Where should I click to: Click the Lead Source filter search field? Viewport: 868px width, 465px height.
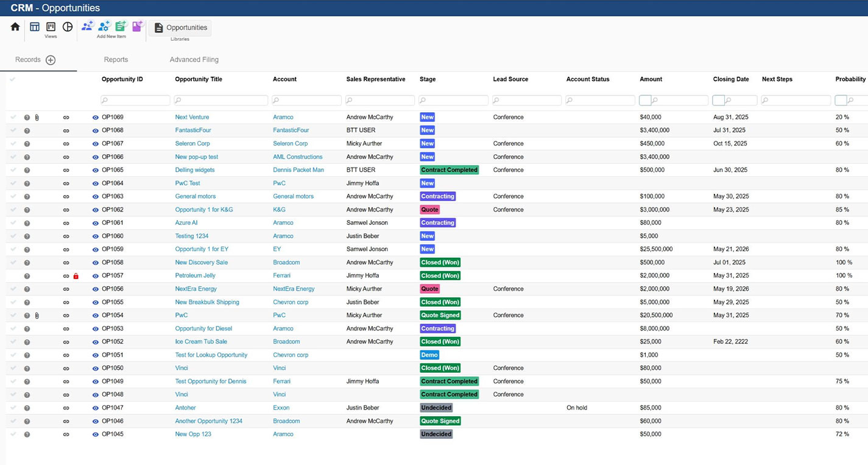(527, 100)
